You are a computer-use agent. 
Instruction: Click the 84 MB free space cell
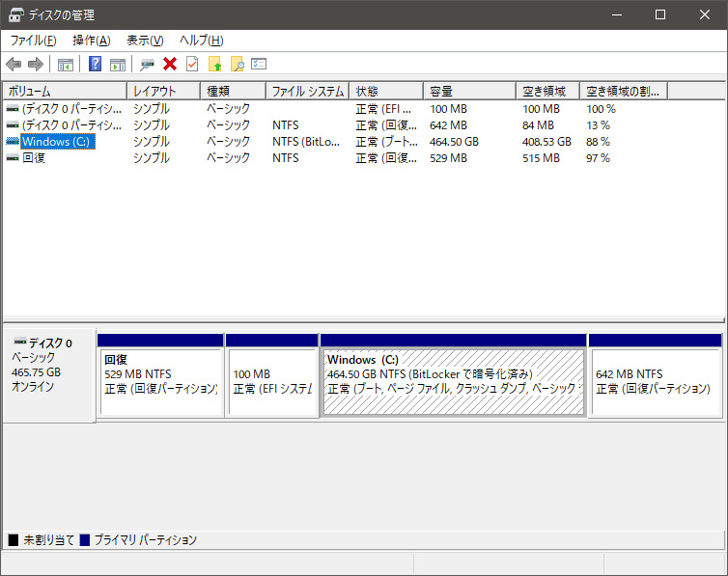click(x=538, y=125)
